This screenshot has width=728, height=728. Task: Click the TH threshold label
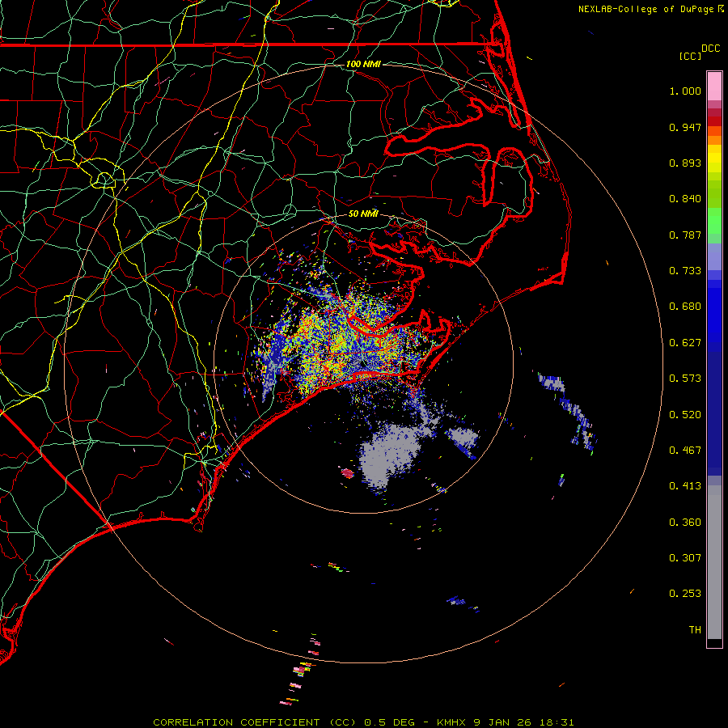pyautogui.click(x=695, y=630)
